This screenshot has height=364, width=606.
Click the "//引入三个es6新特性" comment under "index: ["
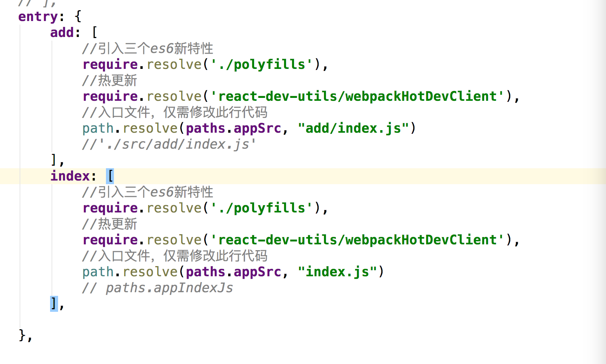click(x=148, y=192)
